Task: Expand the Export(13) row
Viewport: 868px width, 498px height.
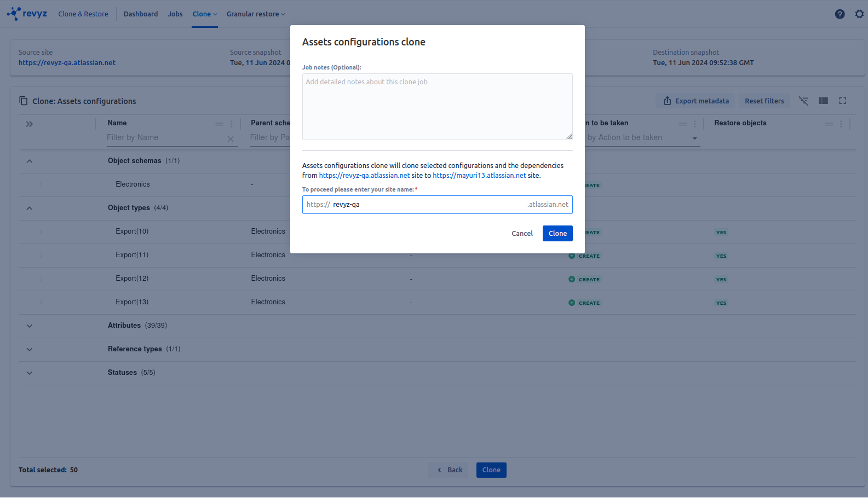Action: pyautogui.click(x=41, y=303)
